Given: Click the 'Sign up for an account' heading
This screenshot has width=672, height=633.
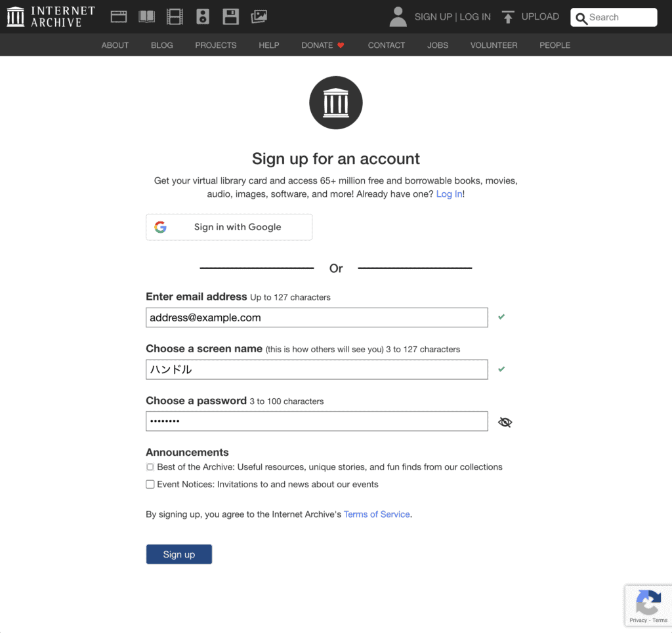Looking at the screenshot, I should click(x=336, y=159).
